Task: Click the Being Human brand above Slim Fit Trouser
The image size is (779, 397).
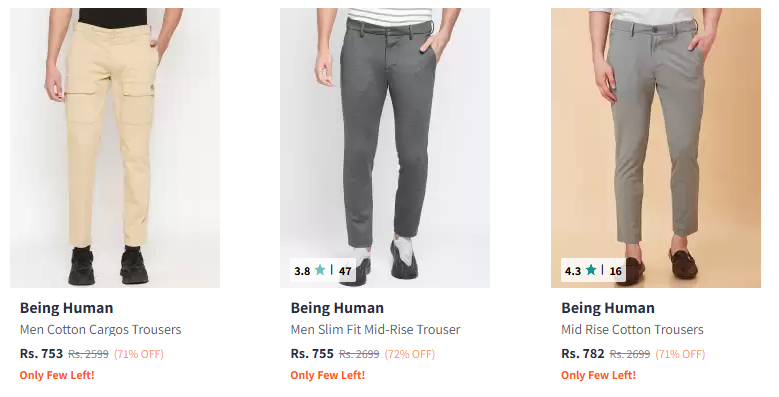Action: 337,308
